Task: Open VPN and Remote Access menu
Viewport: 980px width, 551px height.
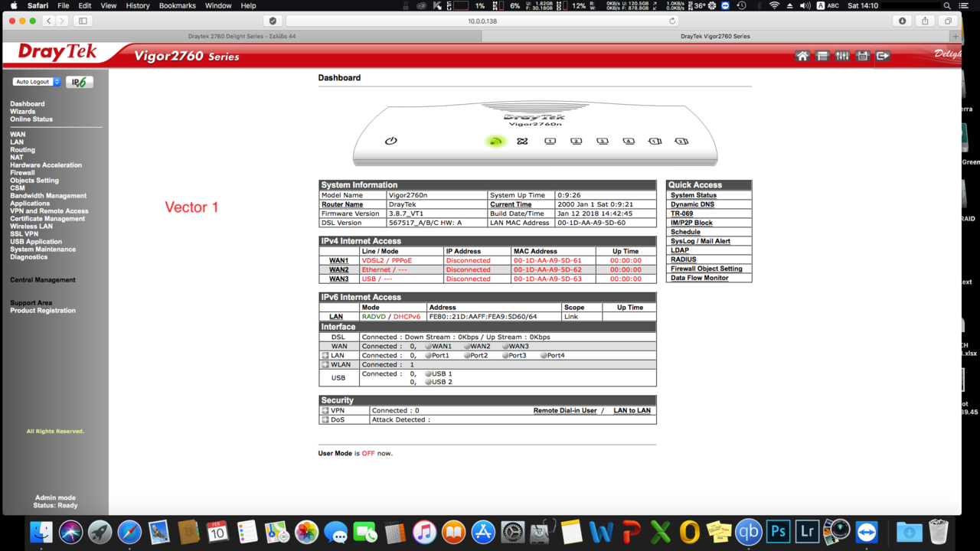Action: coord(49,211)
